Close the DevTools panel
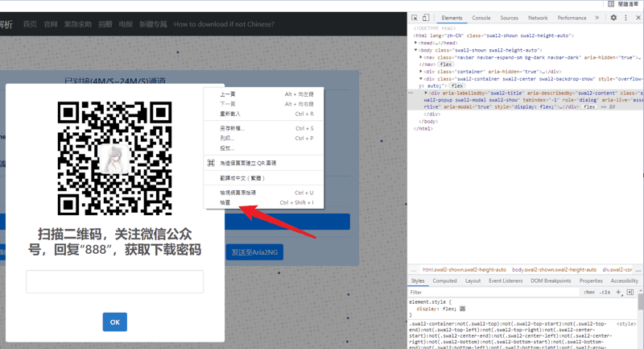Viewport: 644px width, 349px height. (638, 18)
